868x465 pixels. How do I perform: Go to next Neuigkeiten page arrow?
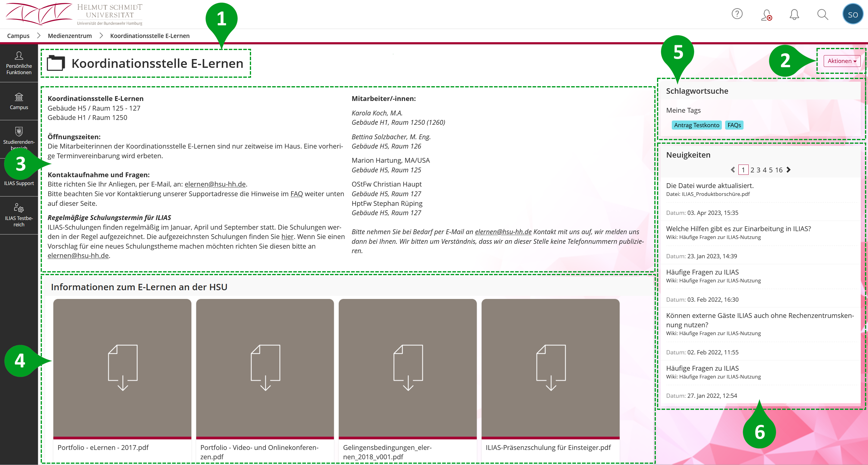pyautogui.click(x=788, y=170)
